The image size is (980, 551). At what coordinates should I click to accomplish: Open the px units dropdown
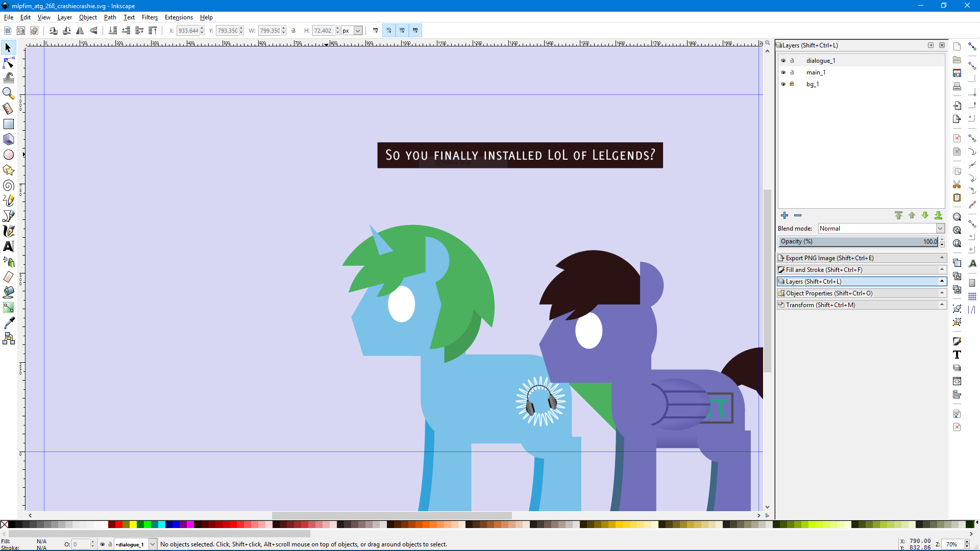(x=352, y=31)
